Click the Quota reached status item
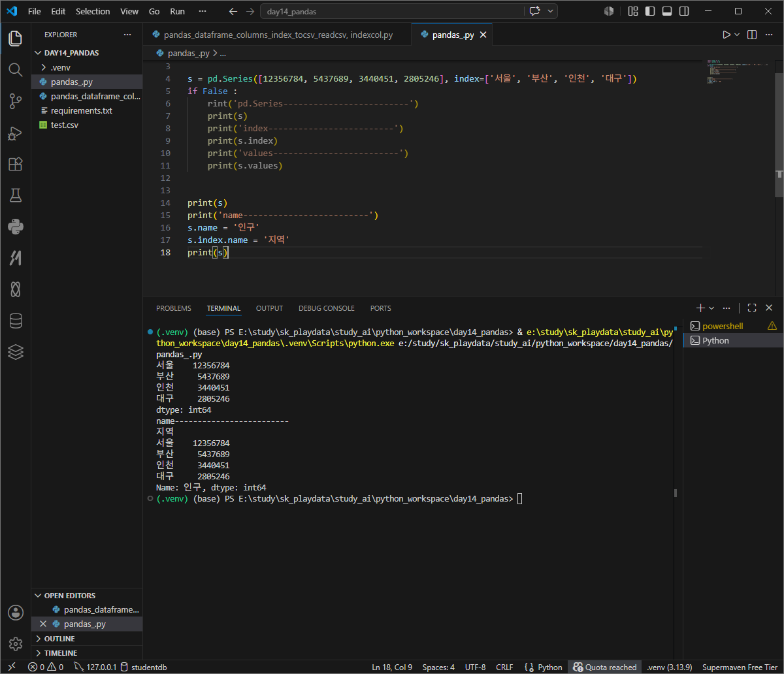Screen dimensions: 784x674 [x=605, y=667]
